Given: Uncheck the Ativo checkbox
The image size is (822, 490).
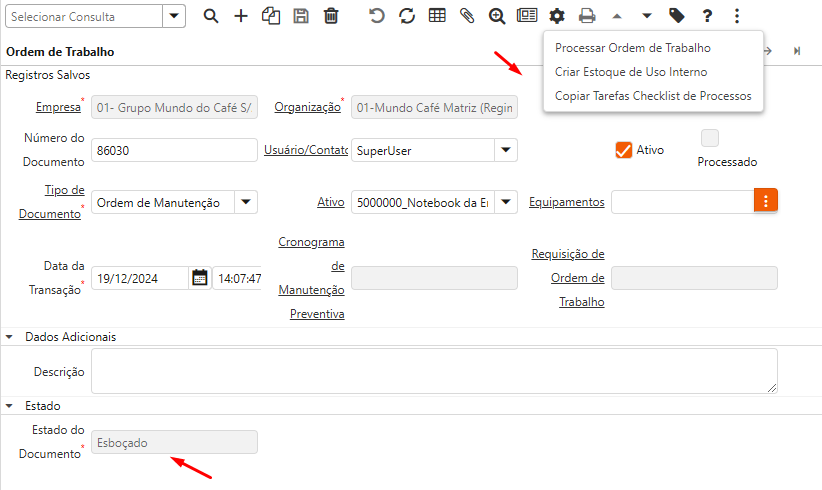Looking at the screenshot, I should pos(624,150).
